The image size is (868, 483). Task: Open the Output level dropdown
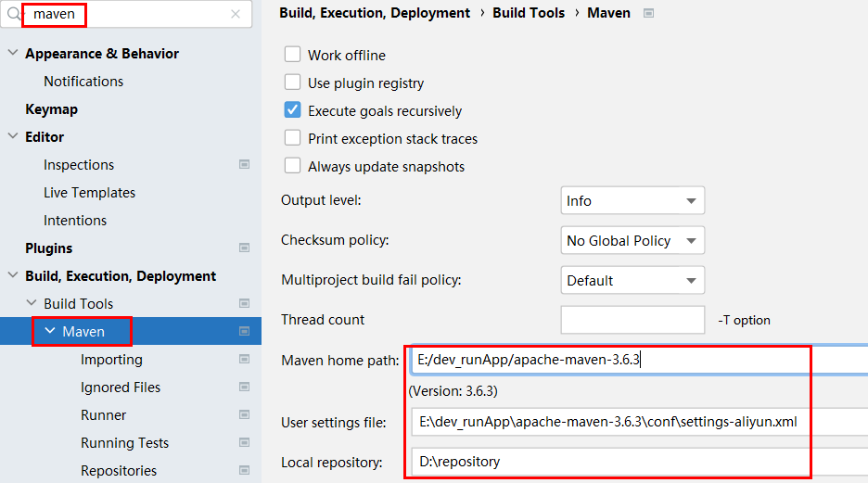pyautogui.click(x=632, y=200)
